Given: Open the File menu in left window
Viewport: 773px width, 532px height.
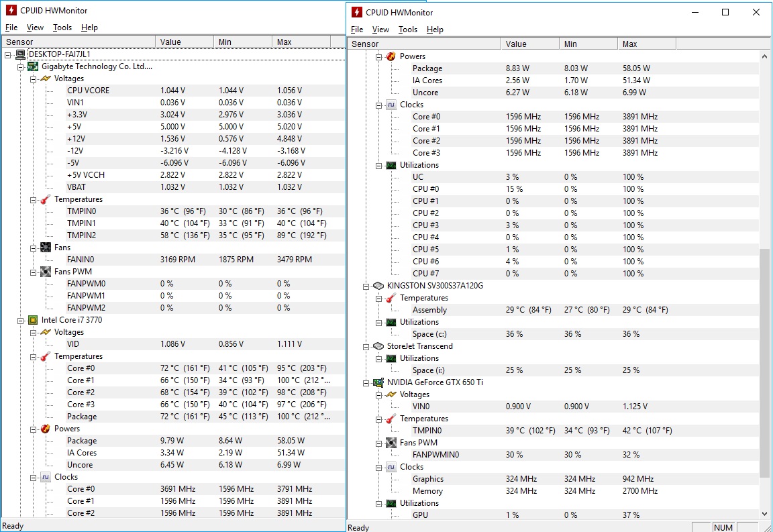Looking at the screenshot, I should [11, 28].
